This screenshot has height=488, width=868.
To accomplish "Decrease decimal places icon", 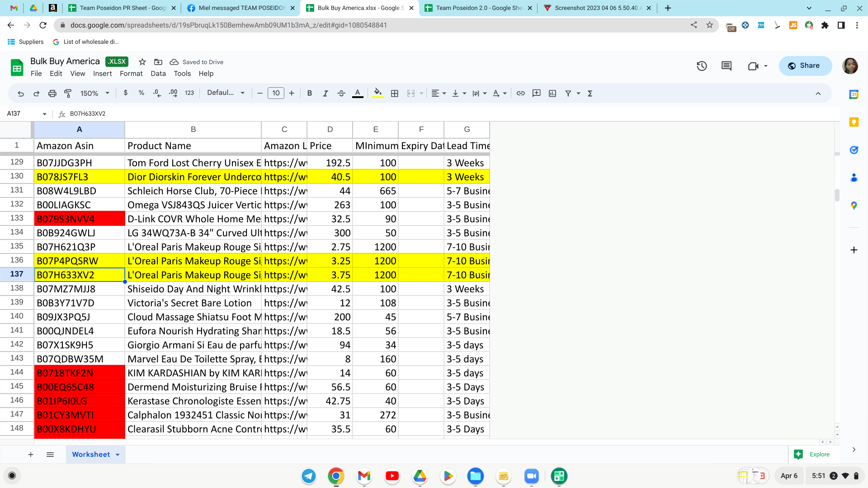I will tap(157, 93).
